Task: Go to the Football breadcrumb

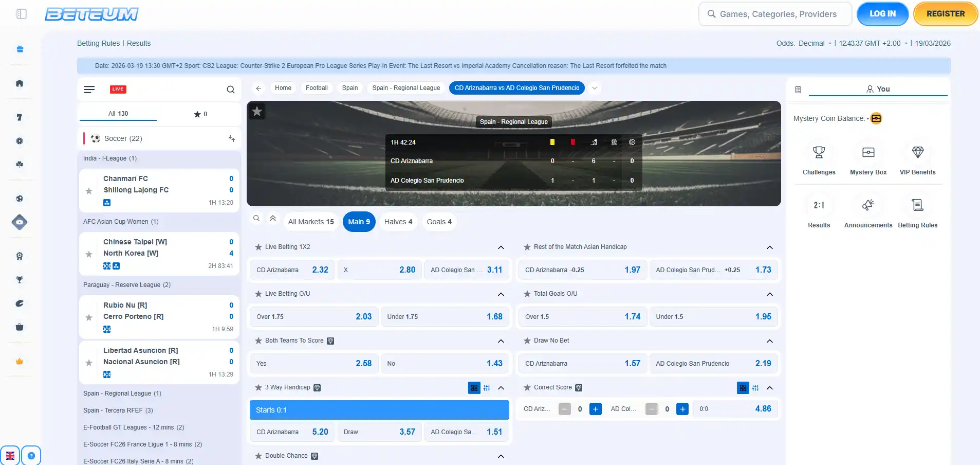Action: [x=317, y=88]
